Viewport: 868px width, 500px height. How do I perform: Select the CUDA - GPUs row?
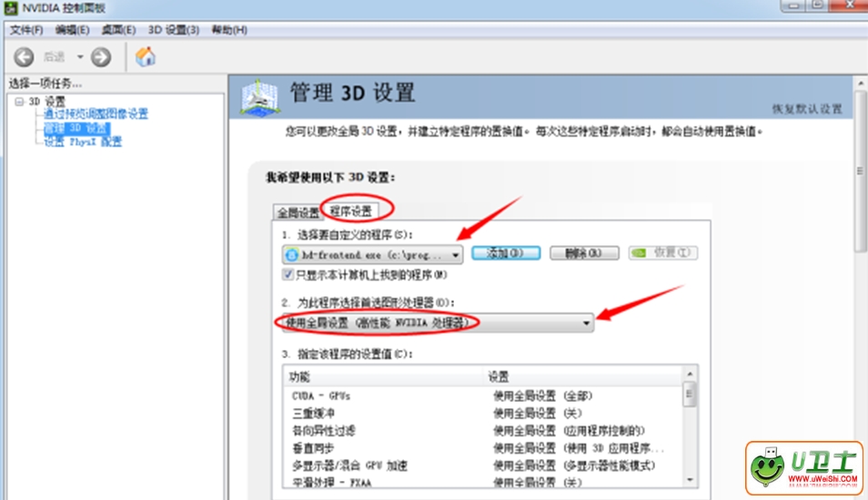click(x=483, y=396)
